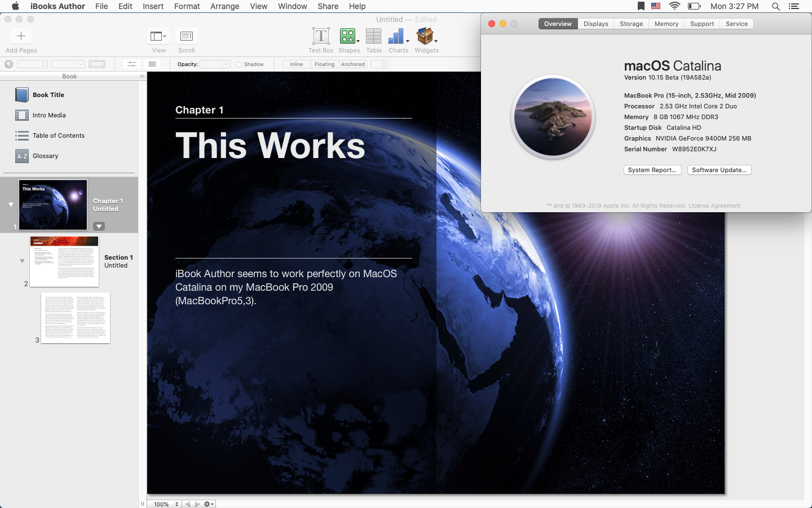Open License Agreement link
Image resolution: width=812 pixels, height=508 pixels.
714,205
